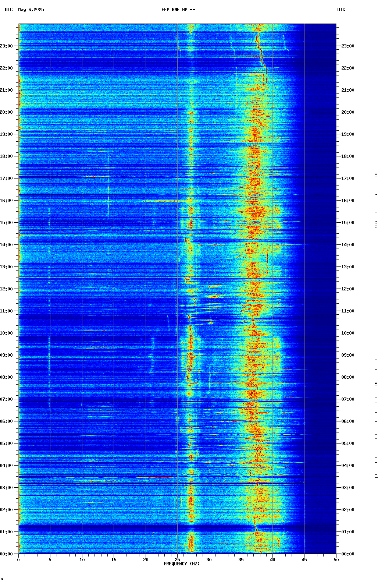Image resolution: width=392 pixels, height=583 pixels.
Task: Click 04:00 on the left-hand time axis
Action: click(6, 466)
